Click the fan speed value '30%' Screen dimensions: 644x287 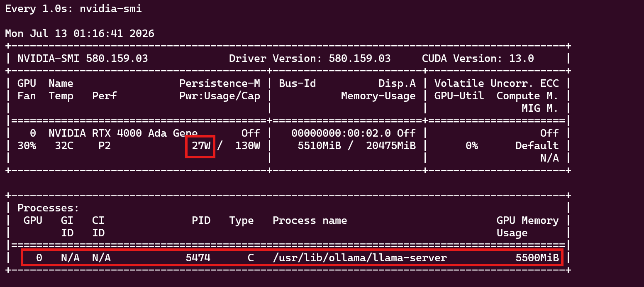[x=27, y=146]
